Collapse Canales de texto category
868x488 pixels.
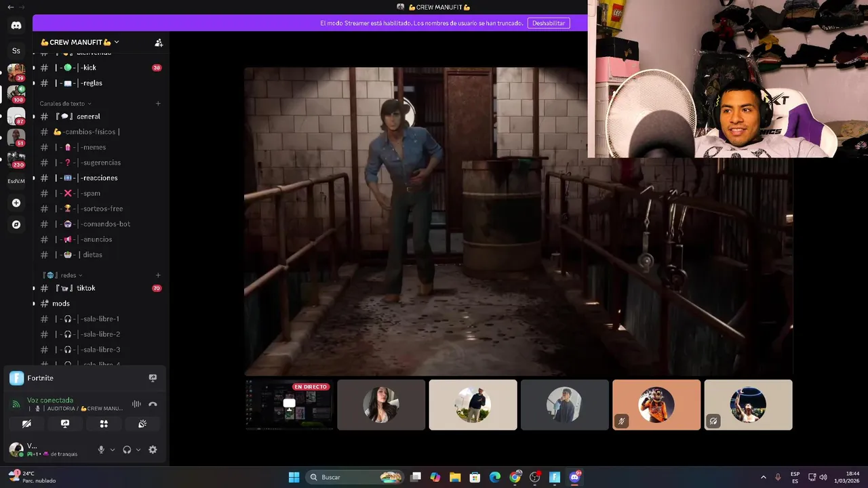(65, 104)
